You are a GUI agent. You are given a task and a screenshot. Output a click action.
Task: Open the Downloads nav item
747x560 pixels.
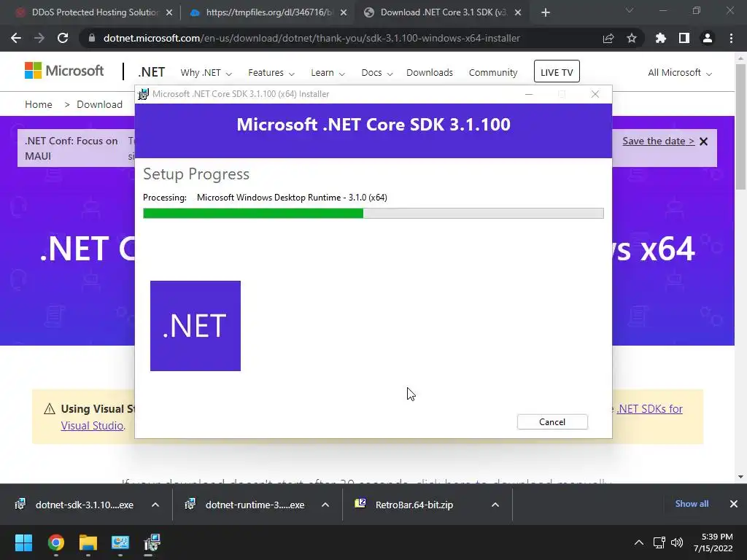[429, 73]
